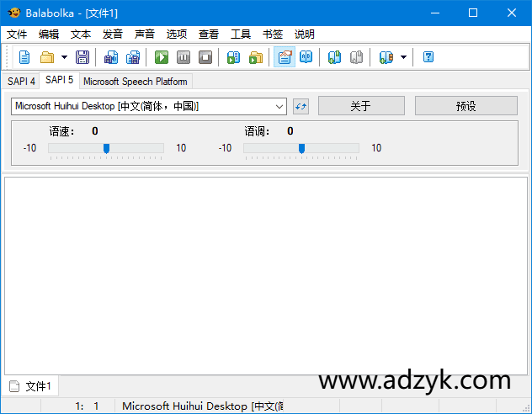
Task: Open the 选项 menu
Action: pos(177,34)
